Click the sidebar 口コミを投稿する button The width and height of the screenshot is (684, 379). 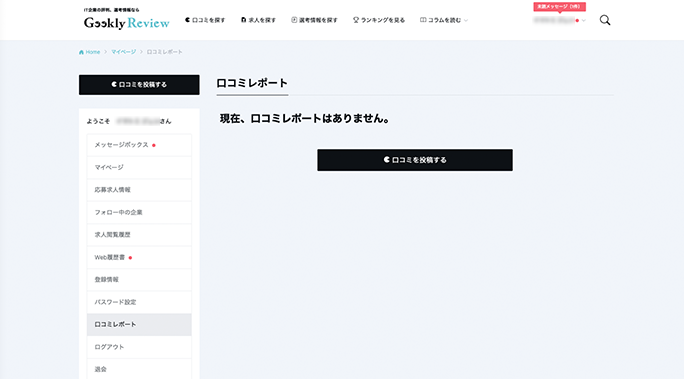[139, 85]
